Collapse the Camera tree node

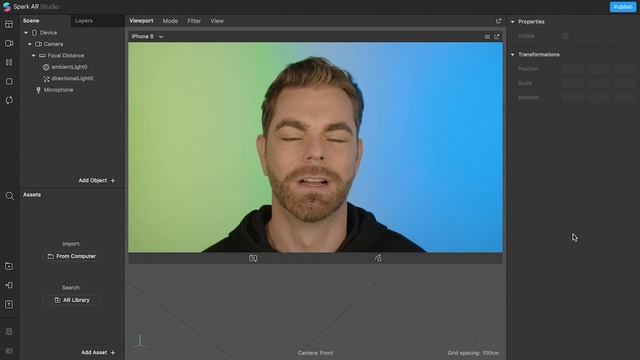[x=29, y=44]
